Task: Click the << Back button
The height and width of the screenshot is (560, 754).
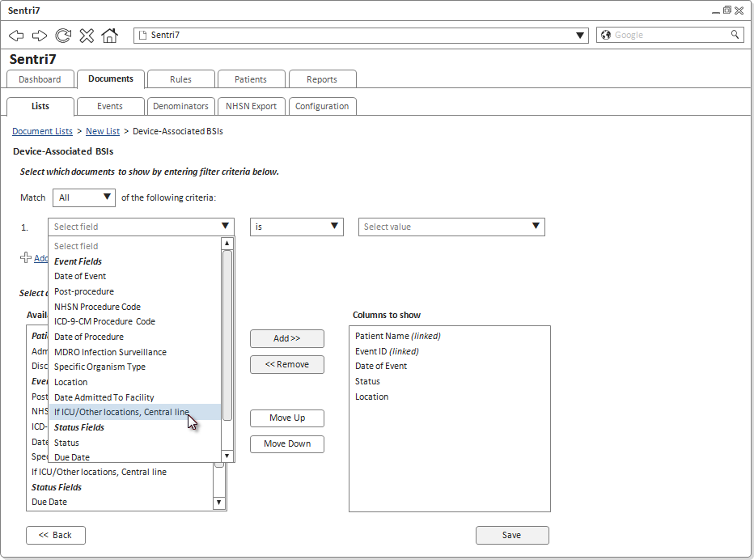Action: (x=56, y=536)
